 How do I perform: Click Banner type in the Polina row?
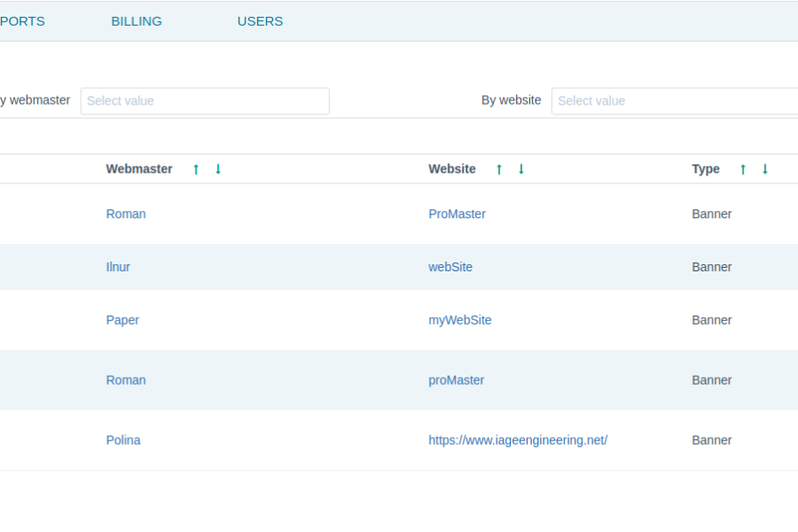pos(711,440)
